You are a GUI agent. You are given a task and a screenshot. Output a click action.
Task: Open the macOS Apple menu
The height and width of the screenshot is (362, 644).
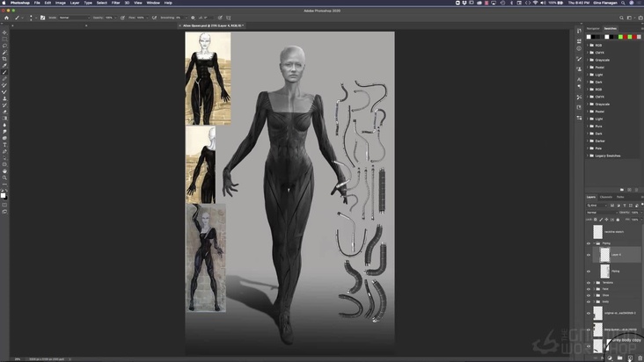(4, 3)
